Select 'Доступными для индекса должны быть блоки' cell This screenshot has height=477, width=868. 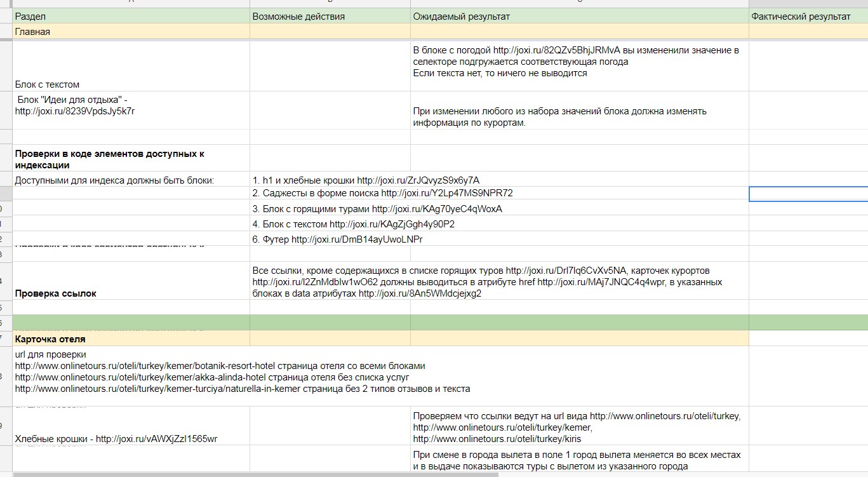coord(131,180)
